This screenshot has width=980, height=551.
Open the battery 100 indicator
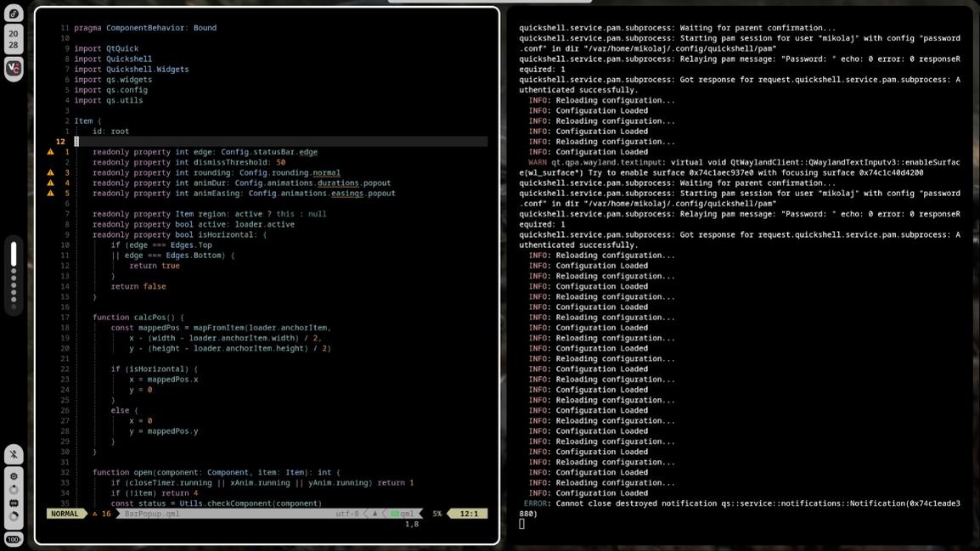click(14, 539)
